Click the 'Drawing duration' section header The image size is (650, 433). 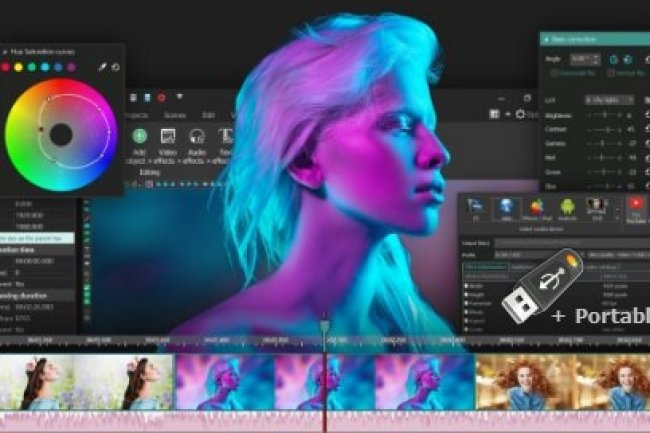tap(37, 296)
